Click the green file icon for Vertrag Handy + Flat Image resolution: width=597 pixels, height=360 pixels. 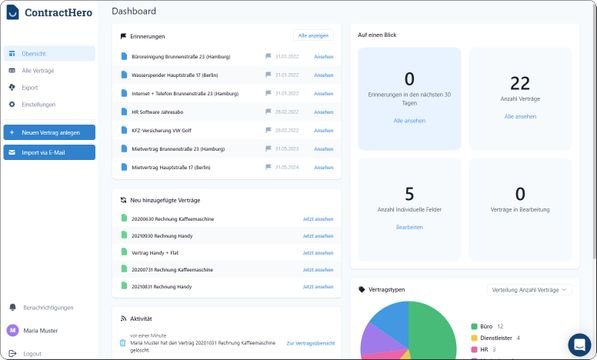point(124,252)
